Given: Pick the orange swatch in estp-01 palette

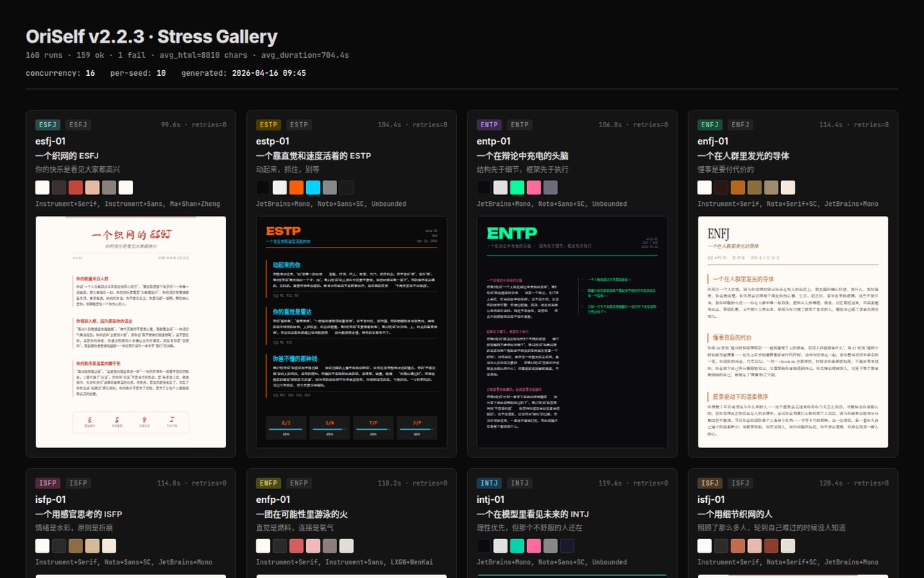Looking at the screenshot, I should [x=297, y=187].
